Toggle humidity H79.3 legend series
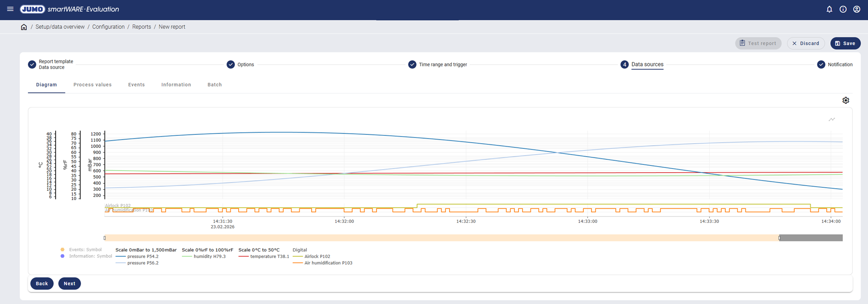 point(209,256)
